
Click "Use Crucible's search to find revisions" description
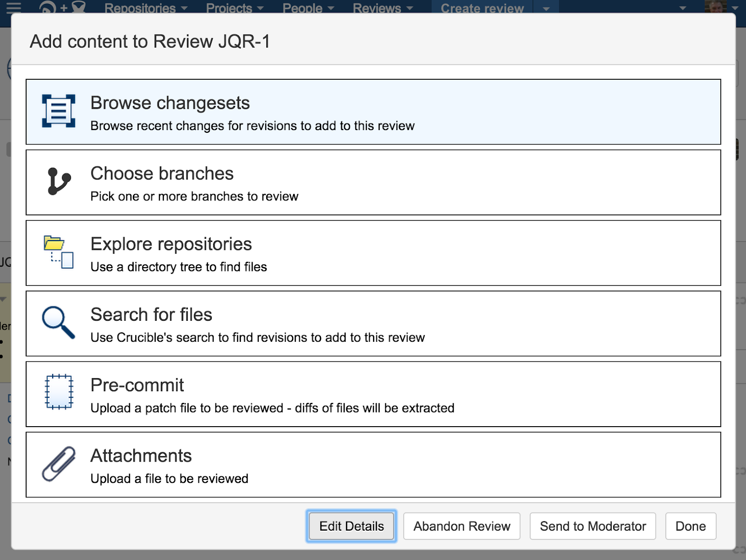258,337
